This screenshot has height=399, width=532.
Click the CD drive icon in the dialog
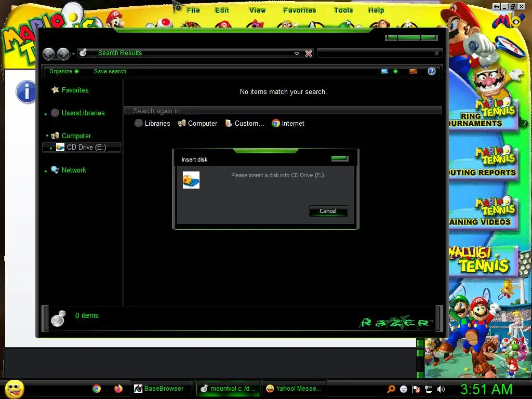(x=191, y=180)
